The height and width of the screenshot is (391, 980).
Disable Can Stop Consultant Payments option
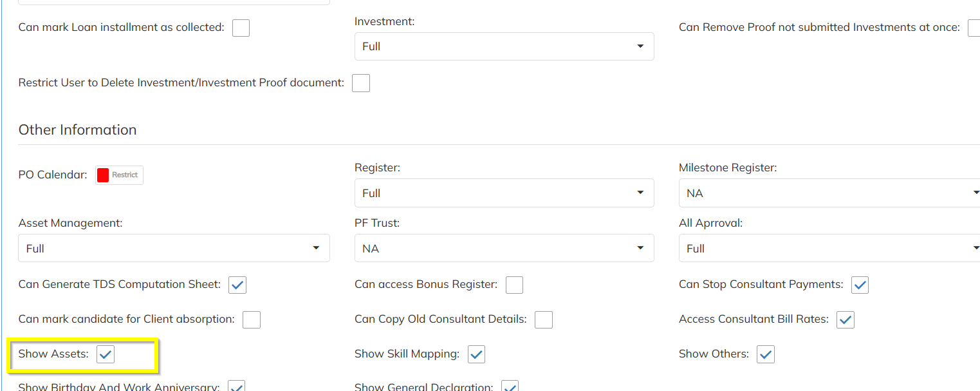(860, 285)
